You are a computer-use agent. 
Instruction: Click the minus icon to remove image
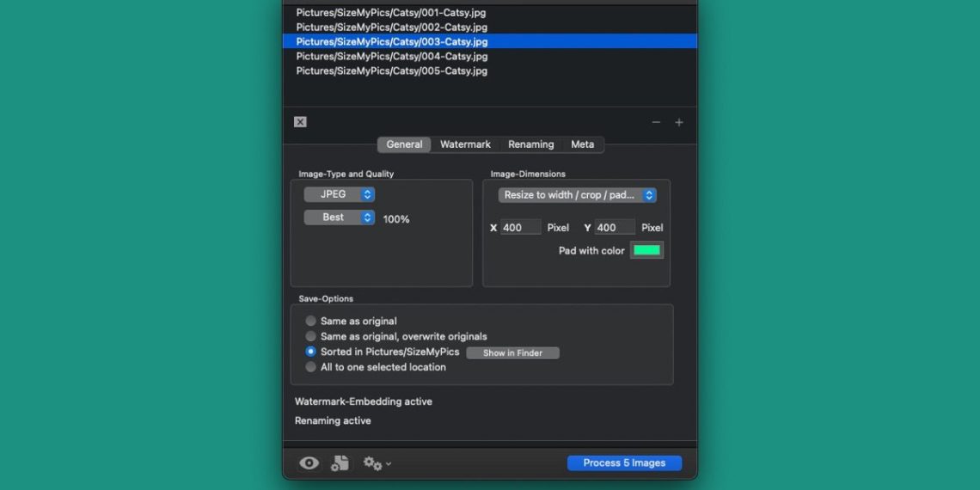click(656, 123)
